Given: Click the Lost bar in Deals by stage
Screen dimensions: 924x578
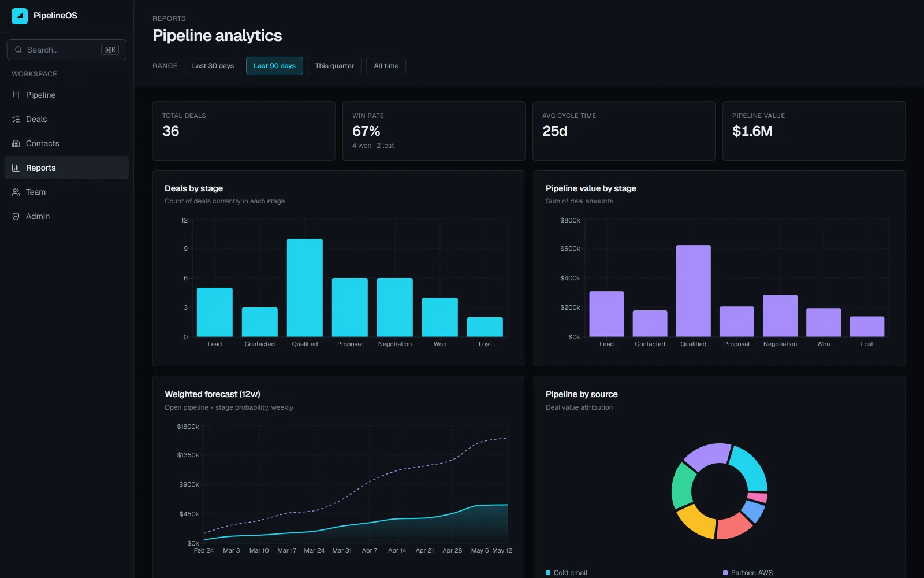Looking at the screenshot, I should click(485, 327).
